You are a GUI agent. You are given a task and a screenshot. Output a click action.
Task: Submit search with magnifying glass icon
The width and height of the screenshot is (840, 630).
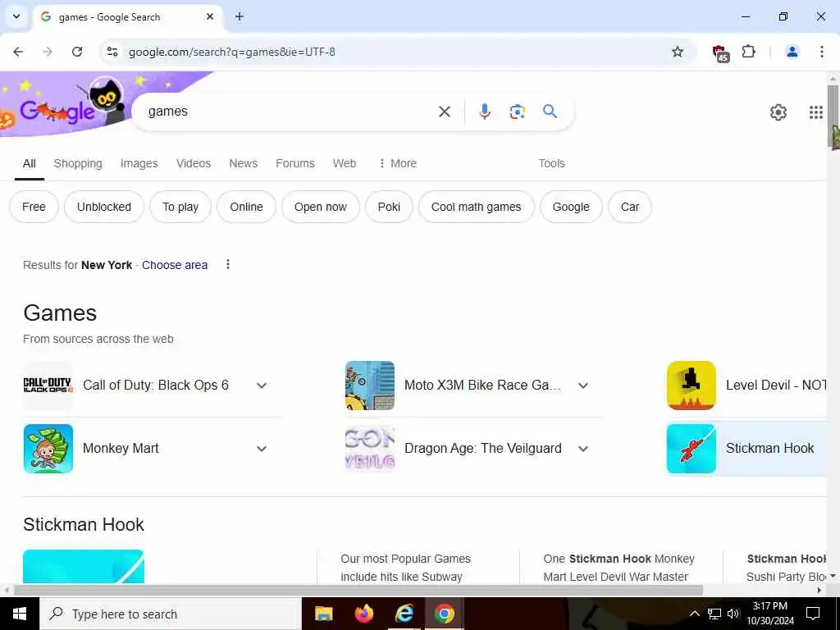coord(550,112)
